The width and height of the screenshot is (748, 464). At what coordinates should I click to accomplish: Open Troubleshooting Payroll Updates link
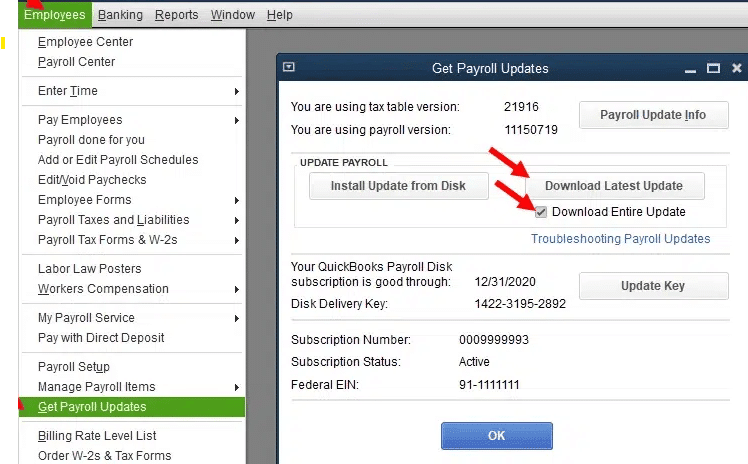click(621, 239)
